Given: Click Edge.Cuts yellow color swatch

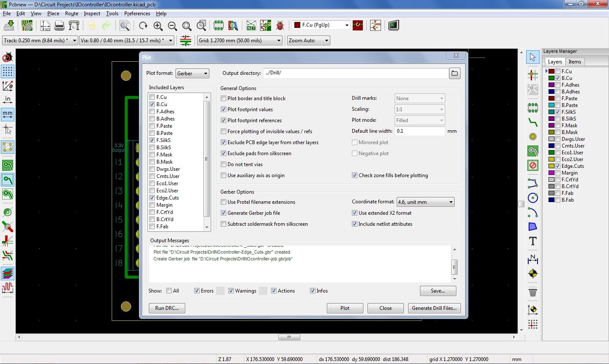Looking at the screenshot, I should pyautogui.click(x=551, y=166).
